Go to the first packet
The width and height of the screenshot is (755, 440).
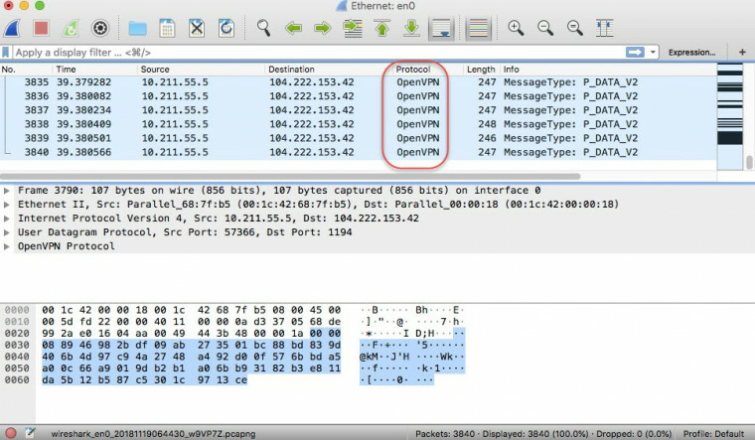382,28
